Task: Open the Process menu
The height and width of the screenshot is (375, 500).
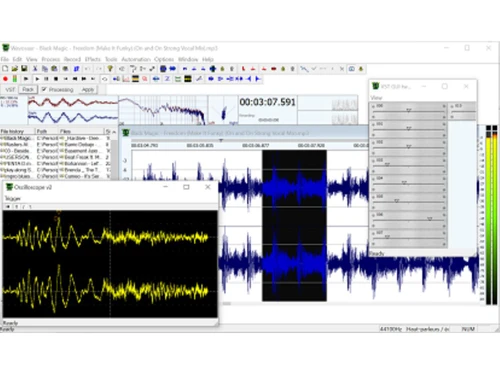Action: tap(51, 59)
